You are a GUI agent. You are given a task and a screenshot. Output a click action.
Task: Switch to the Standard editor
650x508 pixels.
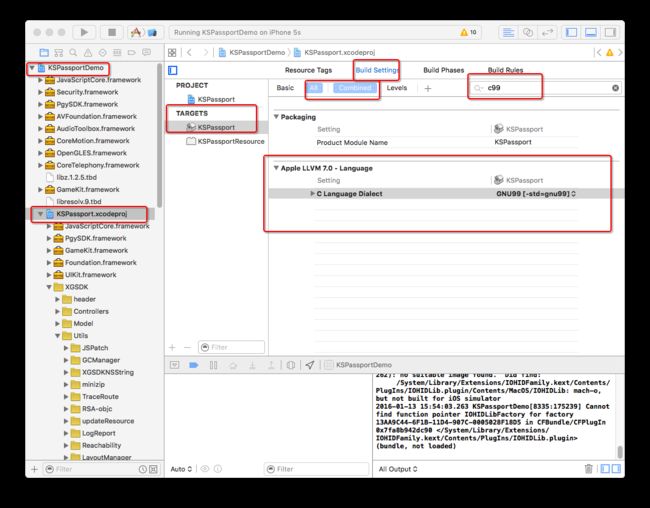(x=508, y=32)
